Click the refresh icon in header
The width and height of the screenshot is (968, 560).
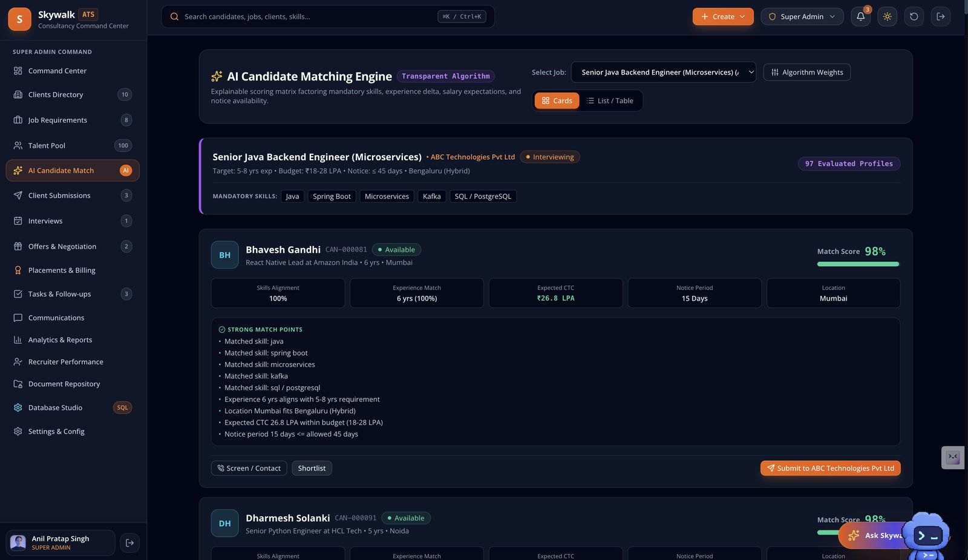[x=914, y=16]
